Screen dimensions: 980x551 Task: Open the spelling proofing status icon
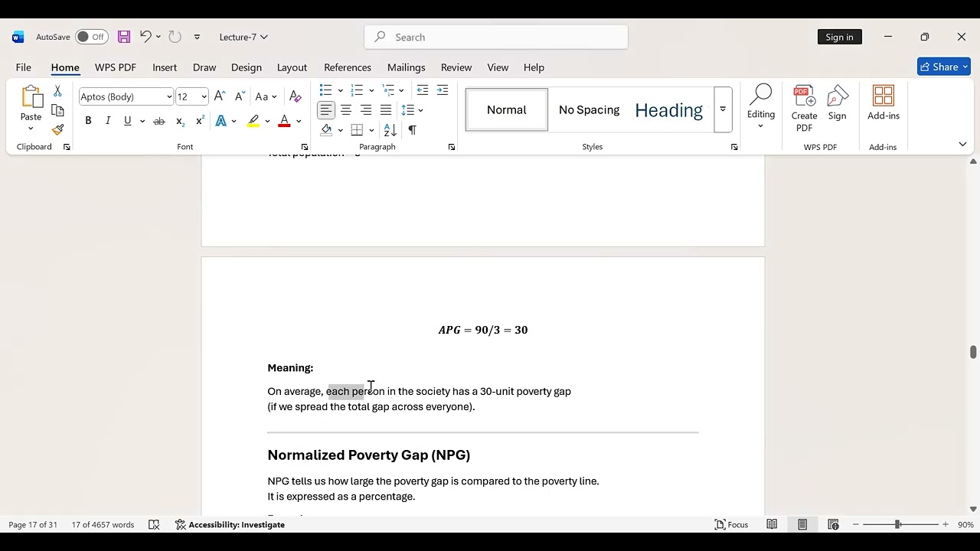pos(154,525)
